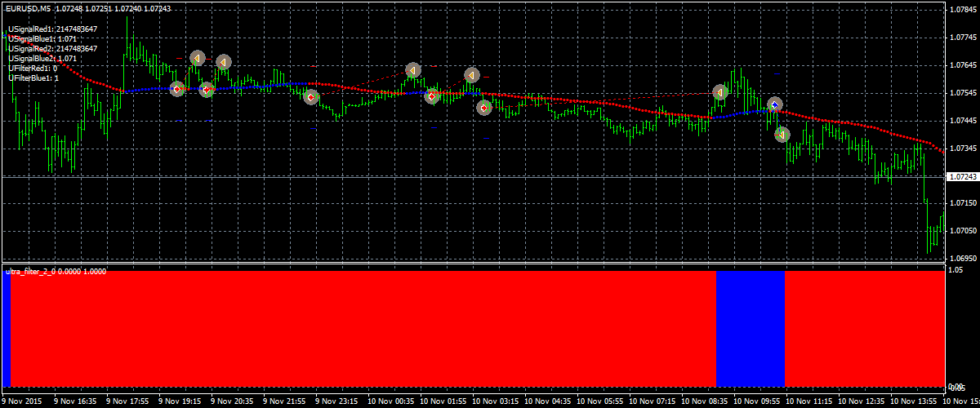Click the 10 Nov 11:15 time label
Screen dimensions: 980x408
(808, 401)
